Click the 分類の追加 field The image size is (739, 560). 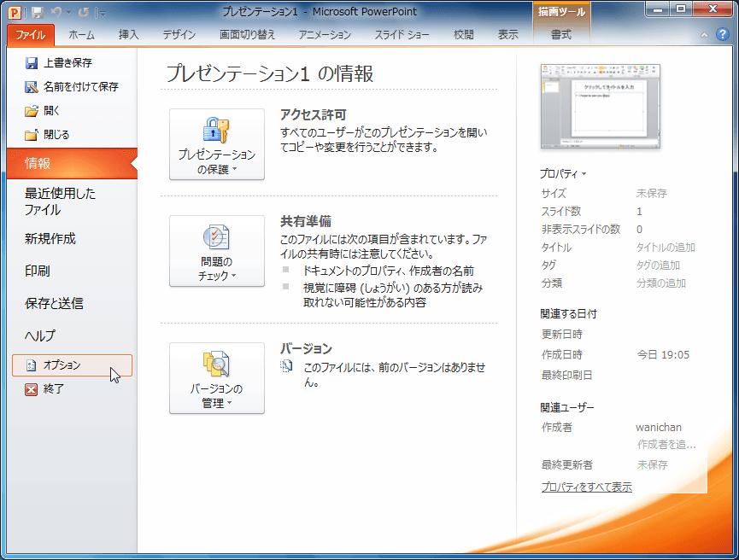661,283
